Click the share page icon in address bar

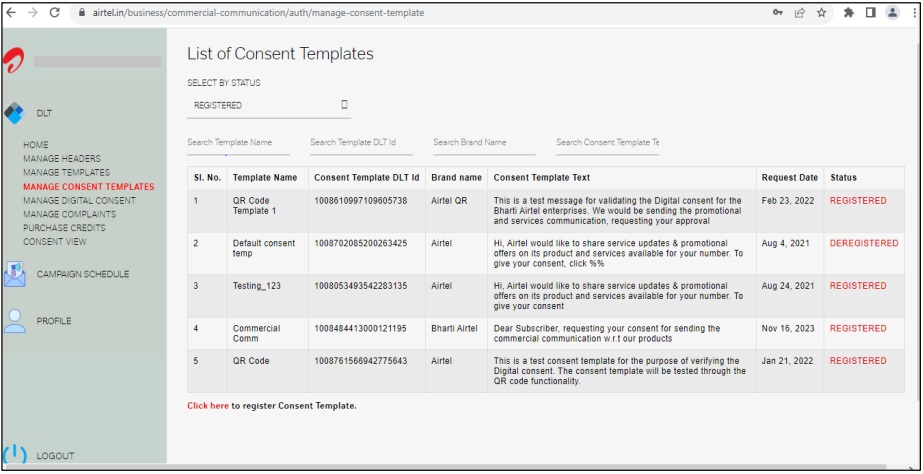pyautogui.click(x=799, y=13)
